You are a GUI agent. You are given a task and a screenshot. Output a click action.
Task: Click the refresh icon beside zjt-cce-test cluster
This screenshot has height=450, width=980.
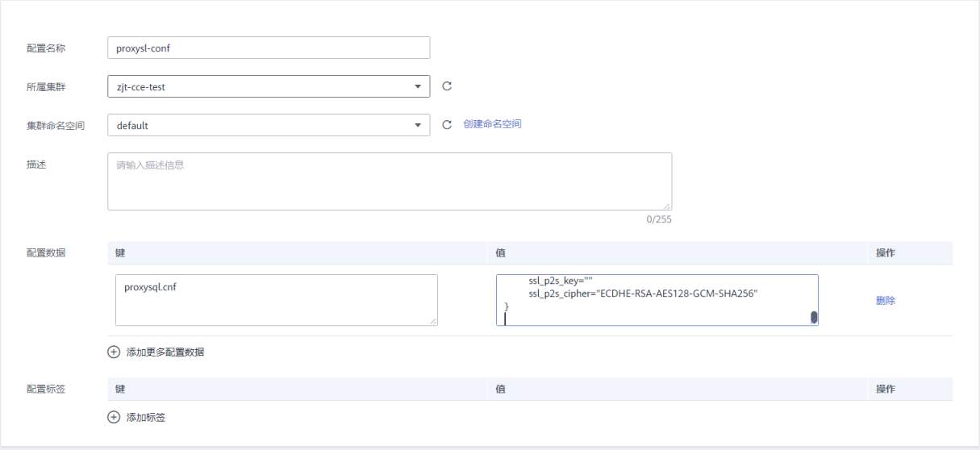pos(446,86)
